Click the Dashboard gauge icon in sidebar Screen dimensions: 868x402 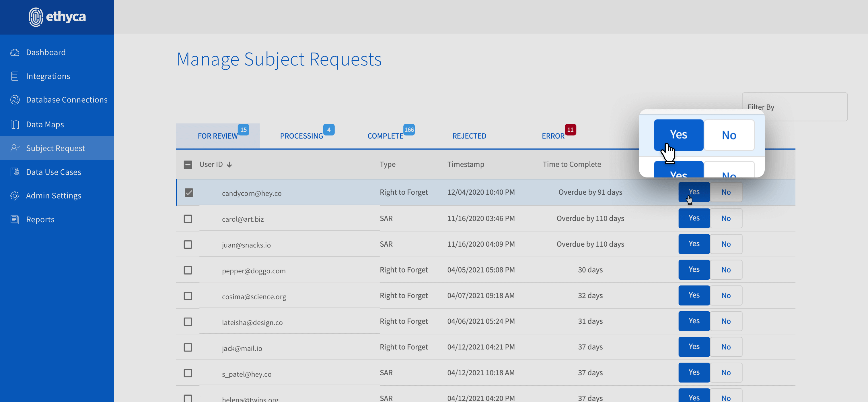tap(15, 53)
